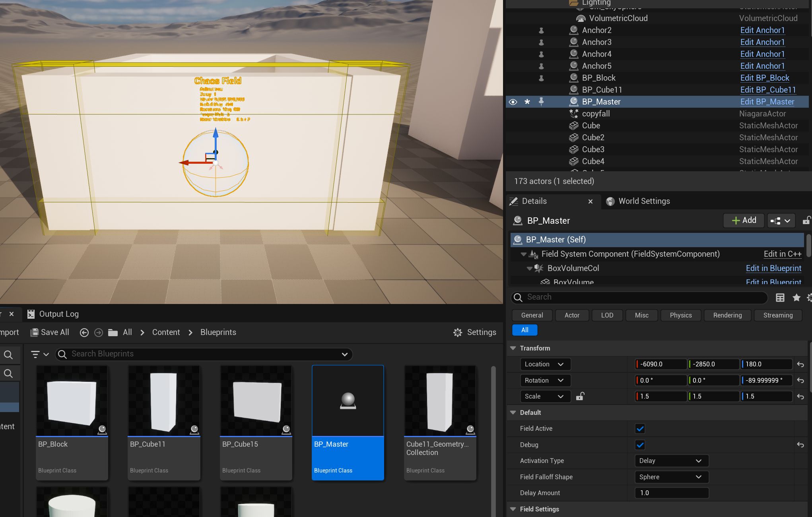This screenshot has height=517, width=812.
Task: Reset Location to default arrow
Action: pos(800,364)
